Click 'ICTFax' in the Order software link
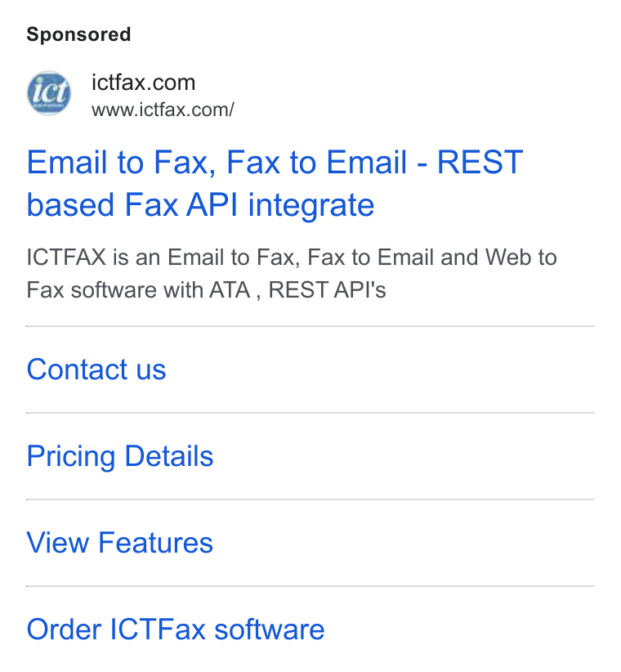 coord(158,629)
